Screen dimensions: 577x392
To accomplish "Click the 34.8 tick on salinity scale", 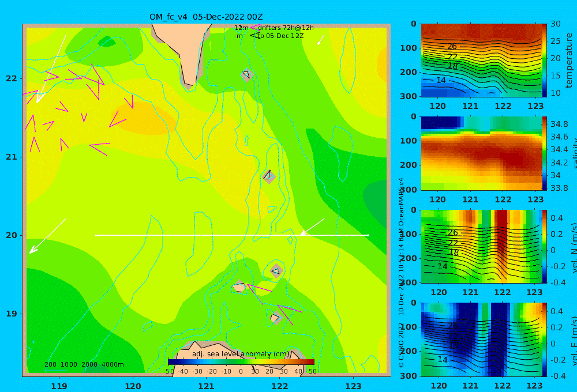I will point(559,124).
